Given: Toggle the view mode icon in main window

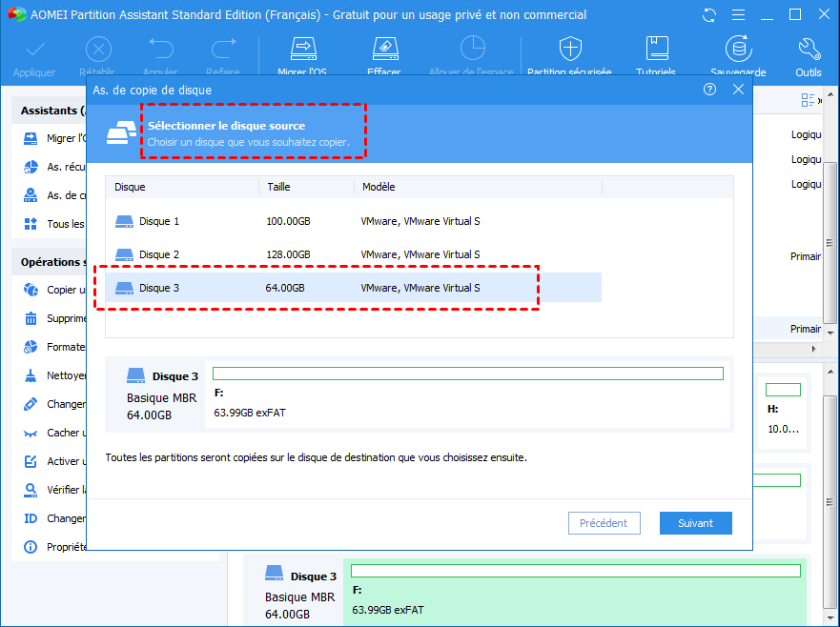Looking at the screenshot, I should (x=808, y=100).
